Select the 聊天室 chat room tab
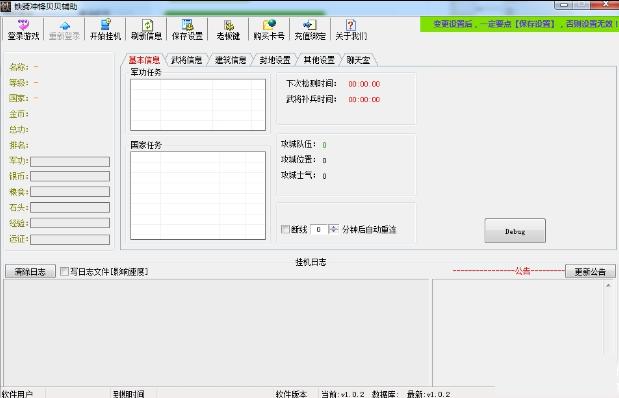619x398 pixels. click(x=358, y=60)
